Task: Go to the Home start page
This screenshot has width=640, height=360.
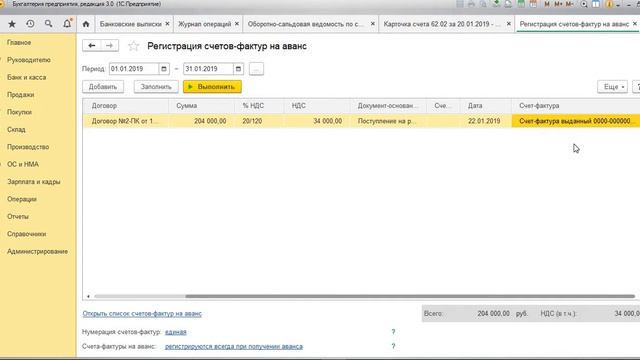Action: pos(86,24)
